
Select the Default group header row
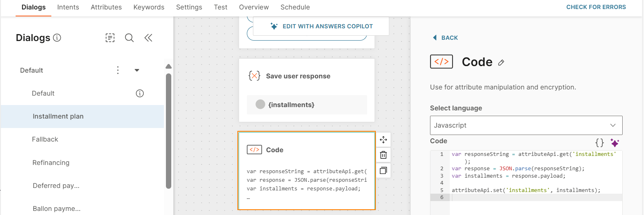(82, 70)
